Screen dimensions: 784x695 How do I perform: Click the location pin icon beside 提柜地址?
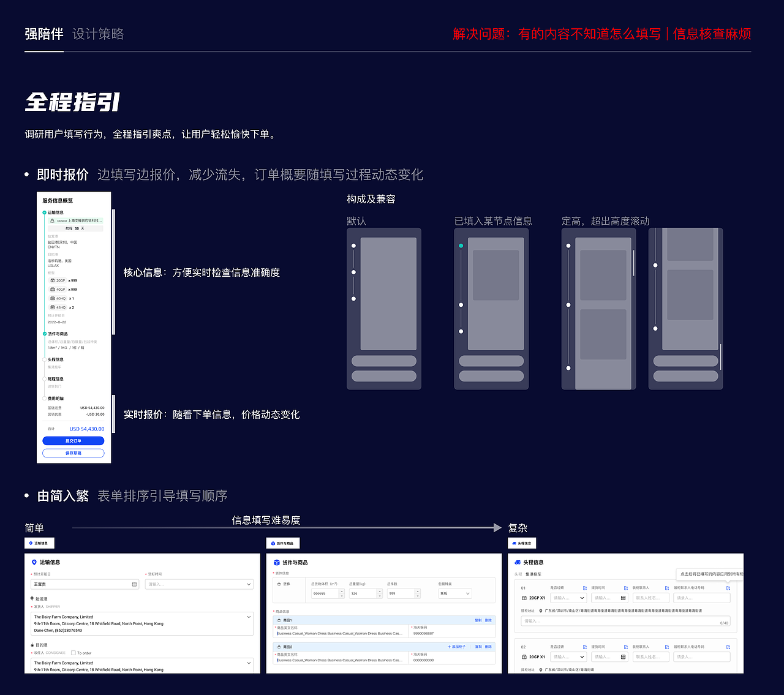coord(541,611)
